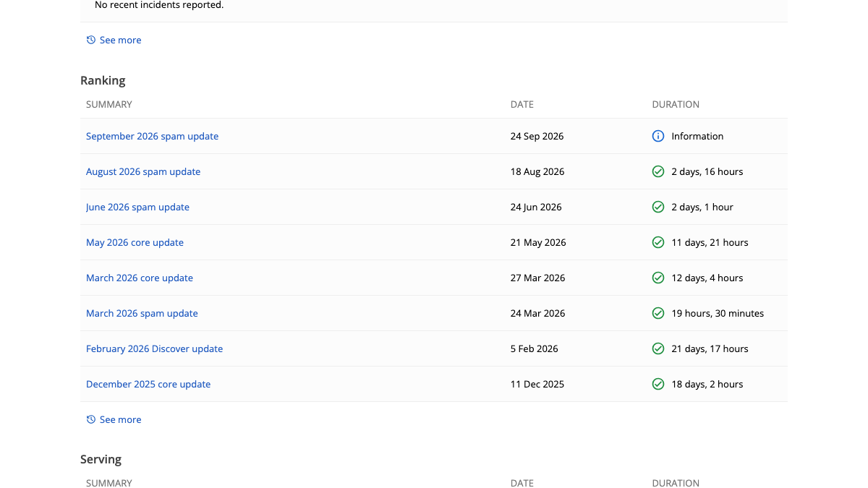Click green check icon for 18 days, 2 hours
This screenshot has width=868, height=488.
[658, 384]
